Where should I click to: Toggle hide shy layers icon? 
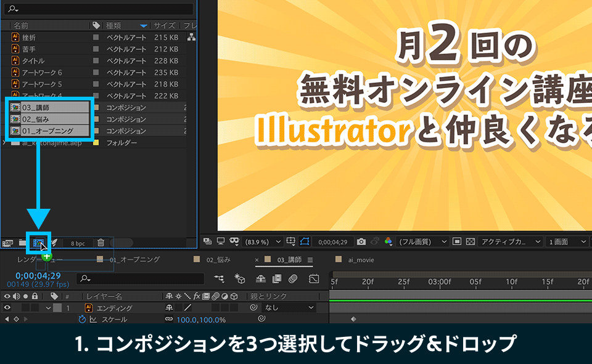click(x=260, y=279)
